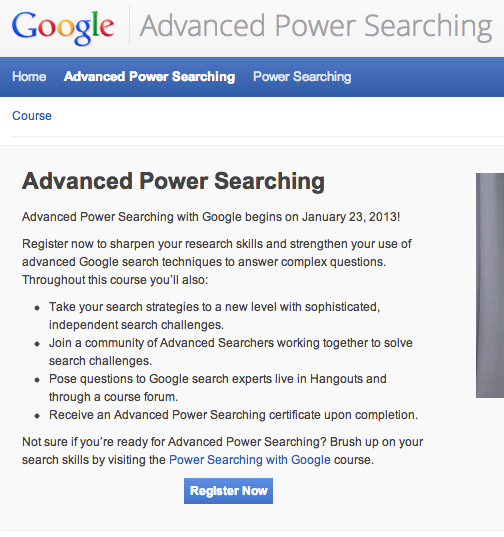Click the Google logo
The height and width of the screenshot is (537, 504).
[x=63, y=27]
